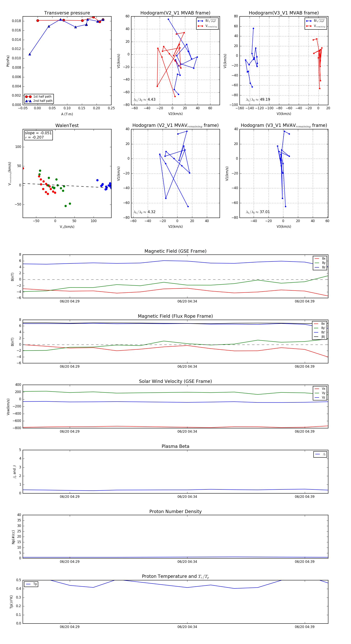Select 'Bz' in GSE magnetic field legend
The height and width of the screenshot is (644, 351).
(x=320, y=268)
